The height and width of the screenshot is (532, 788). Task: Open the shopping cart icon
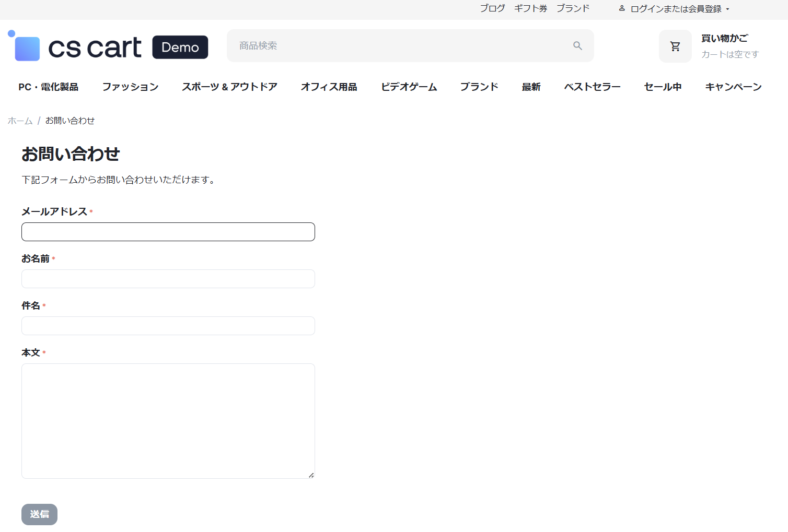(675, 46)
